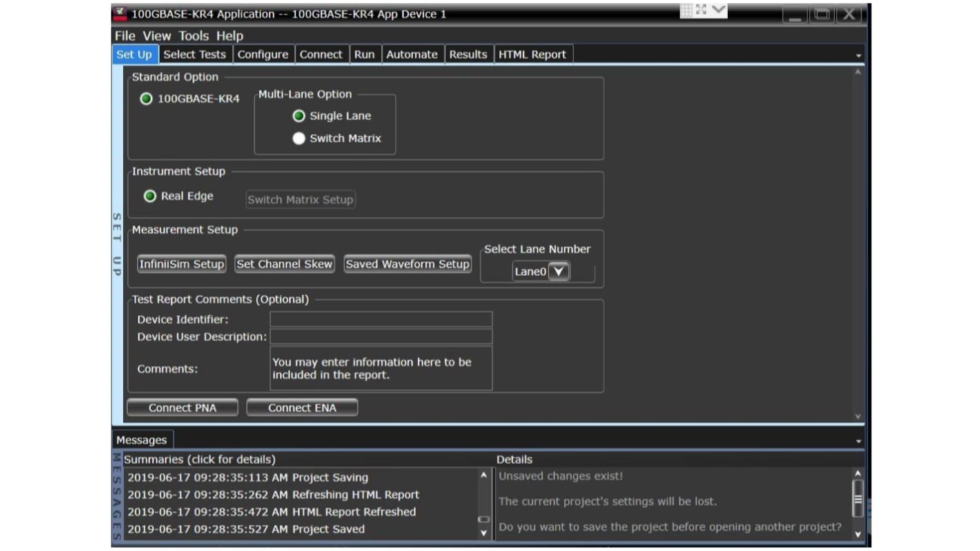
Task: Click the 'Summaries (click for details)' header
Action: click(199, 459)
